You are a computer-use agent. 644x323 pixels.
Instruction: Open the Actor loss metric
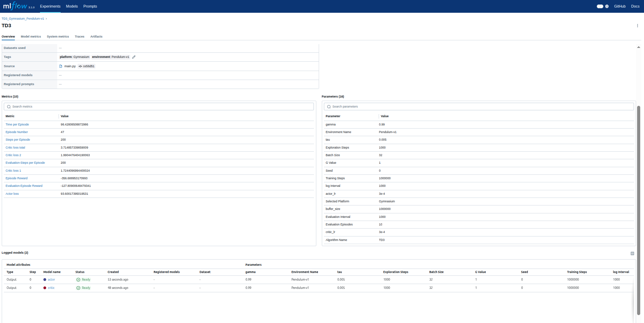point(12,194)
